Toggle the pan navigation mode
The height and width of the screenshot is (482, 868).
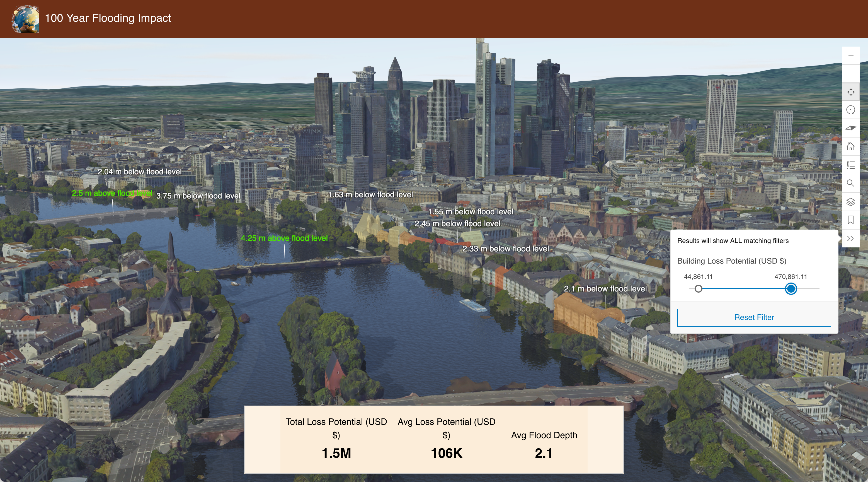850,92
